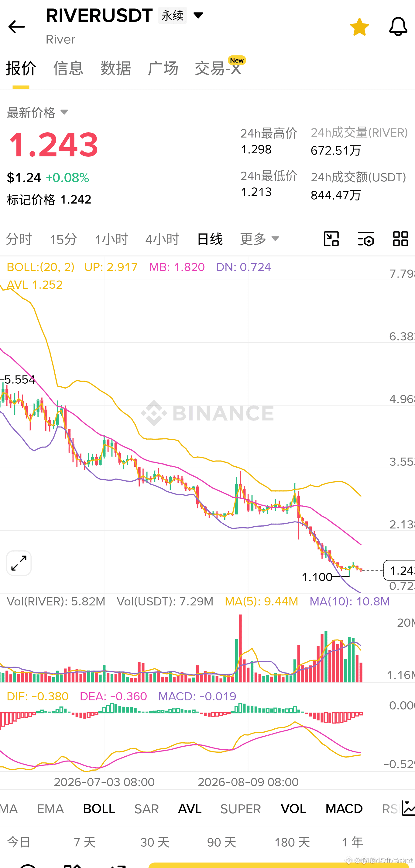Screen dimensions: 415x868
Task: Open the chart drawing tools icon
Action: click(331, 239)
